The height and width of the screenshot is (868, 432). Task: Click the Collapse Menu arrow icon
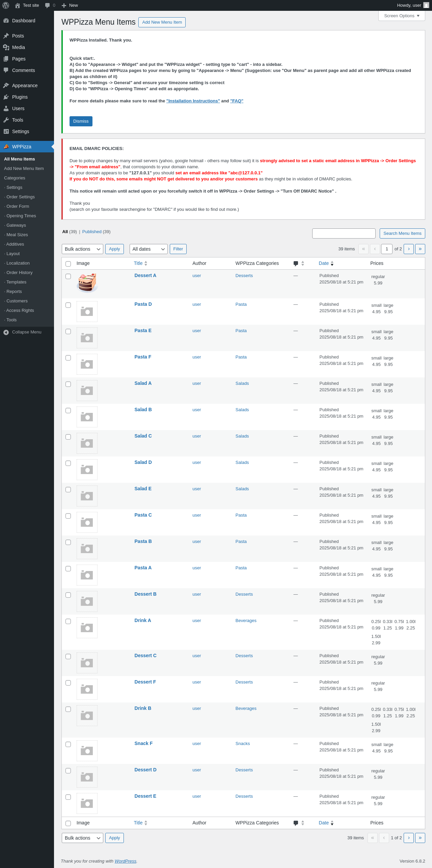click(x=6, y=332)
